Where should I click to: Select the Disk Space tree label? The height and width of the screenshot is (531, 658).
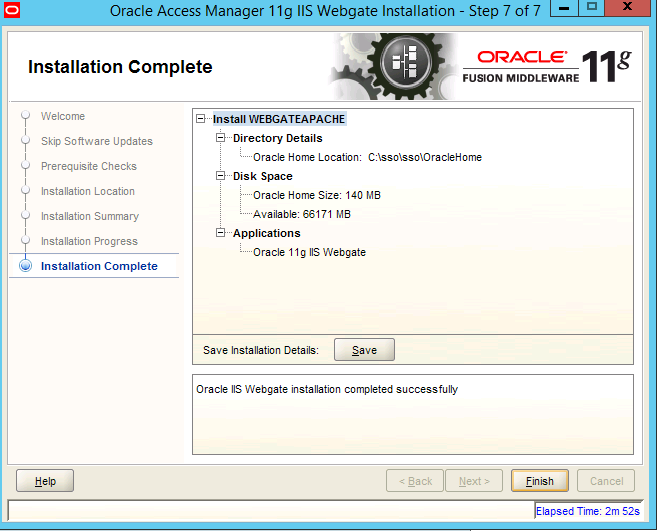[263, 176]
